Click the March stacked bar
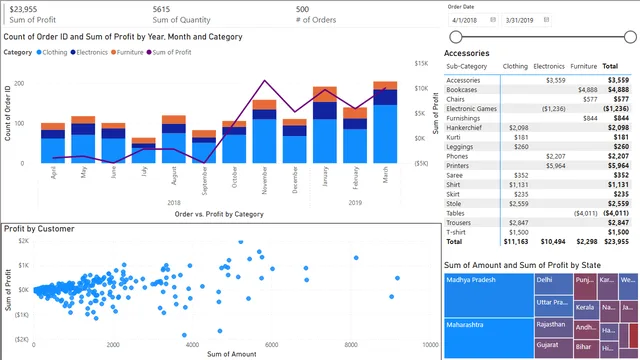This screenshot has width=640, height=360. pyautogui.click(x=385, y=122)
